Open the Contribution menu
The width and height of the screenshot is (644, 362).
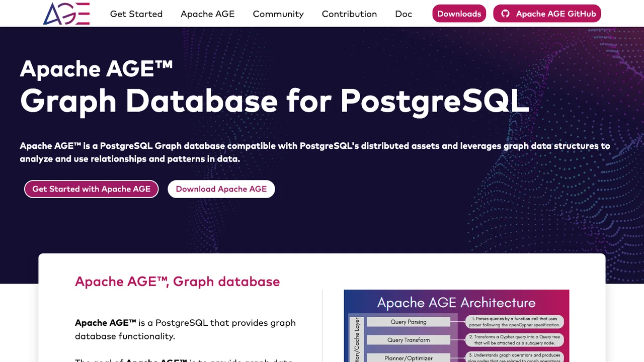pyautogui.click(x=349, y=14)
